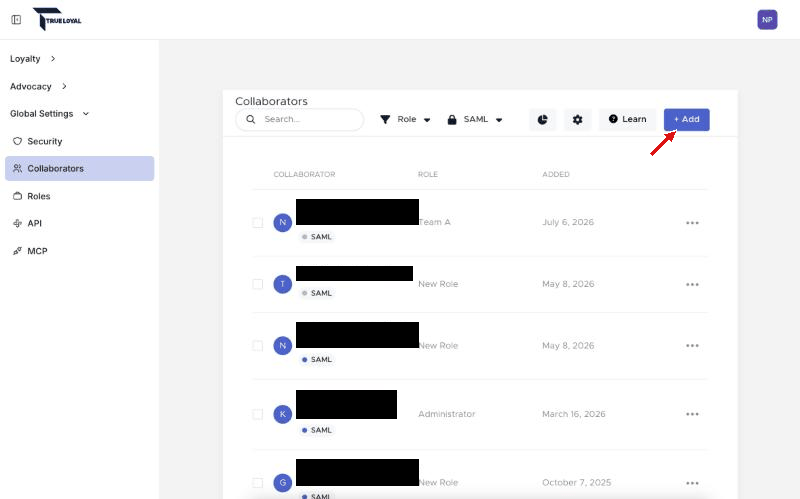Collapse the sidebar panel icon
800x499 pixels.
(16, 19)
